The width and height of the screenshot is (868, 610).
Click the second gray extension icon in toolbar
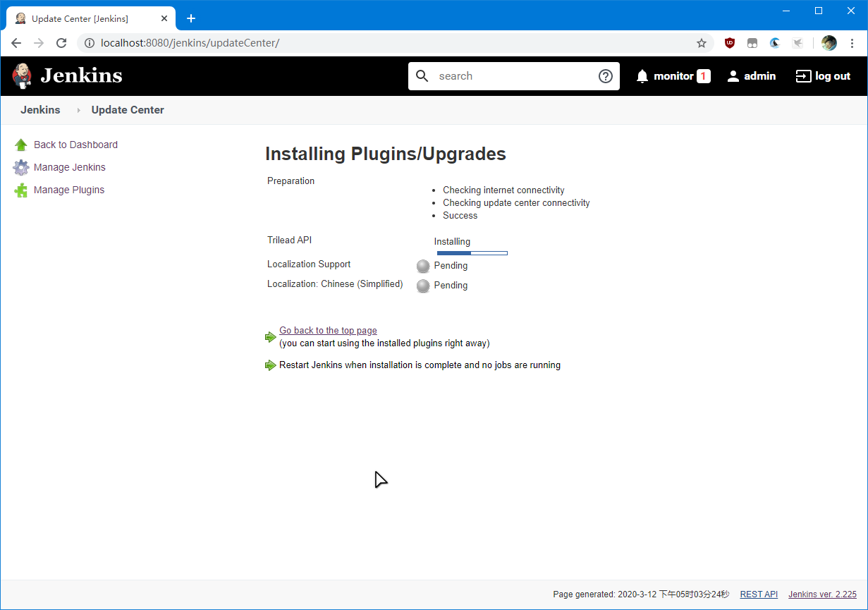pos(752,43)
